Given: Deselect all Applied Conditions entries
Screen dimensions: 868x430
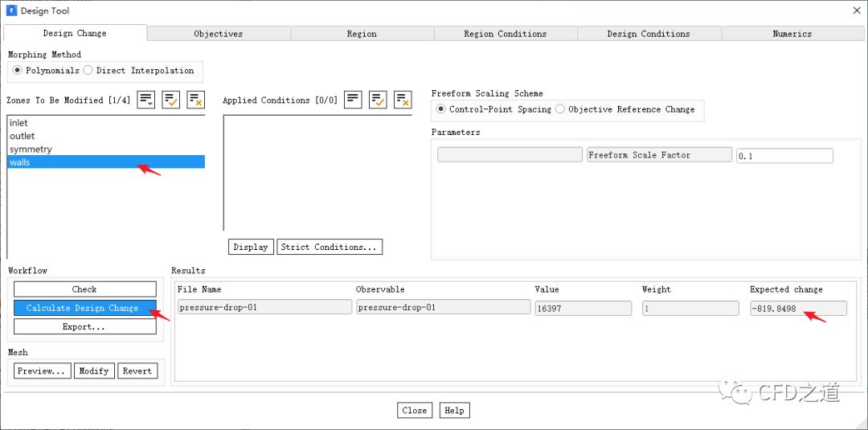Looking at the screenshot, I should coord(403,100).
